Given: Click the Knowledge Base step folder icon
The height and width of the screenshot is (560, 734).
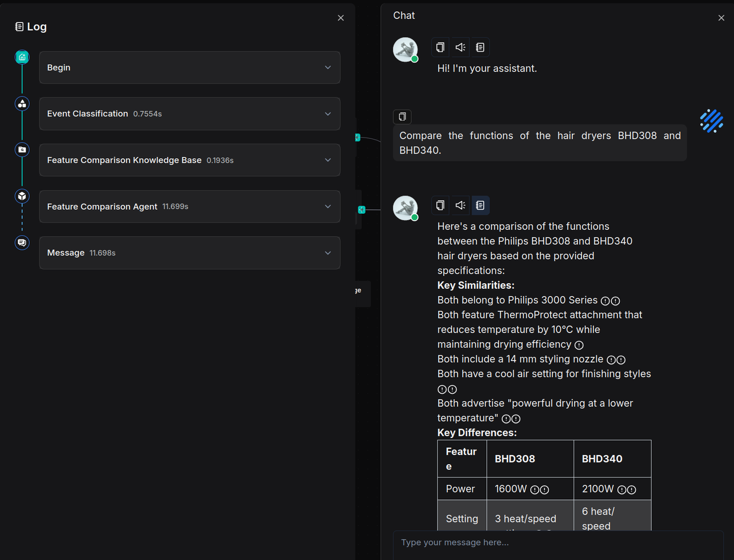Looking at the screenshot, I should click(22, 150).
